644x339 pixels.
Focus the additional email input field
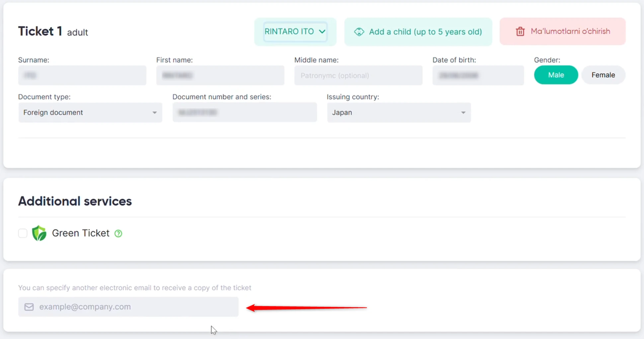pyautogui.click(x=128, y=307)
